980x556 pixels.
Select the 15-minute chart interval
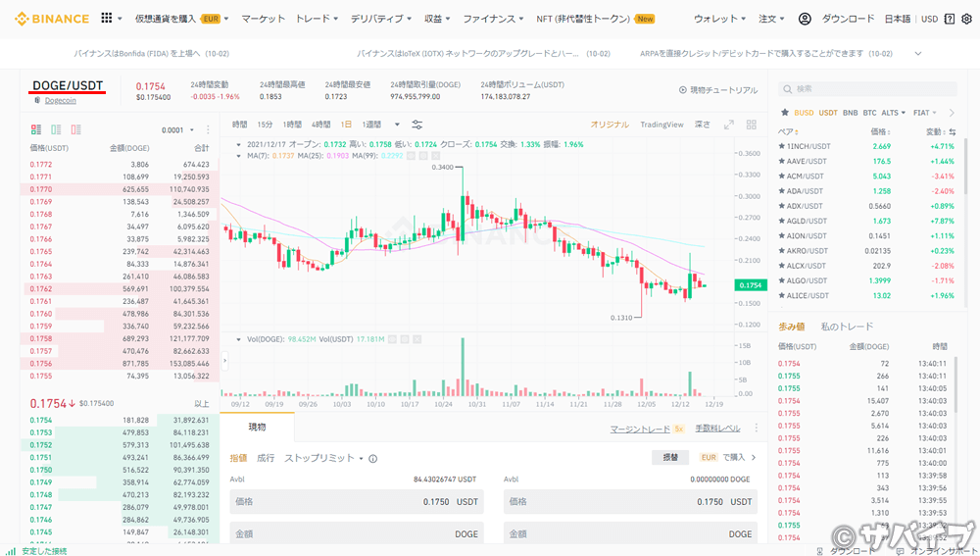[265, 125]
